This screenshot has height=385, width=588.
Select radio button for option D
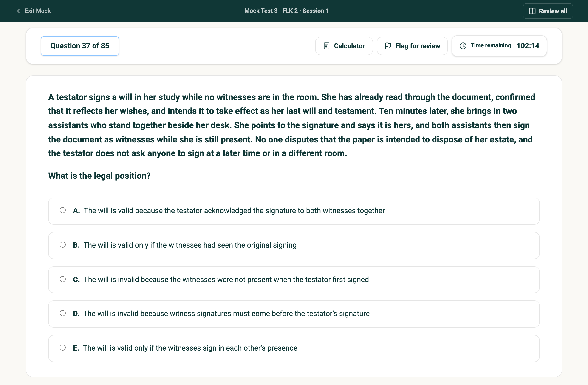[63, 313]
